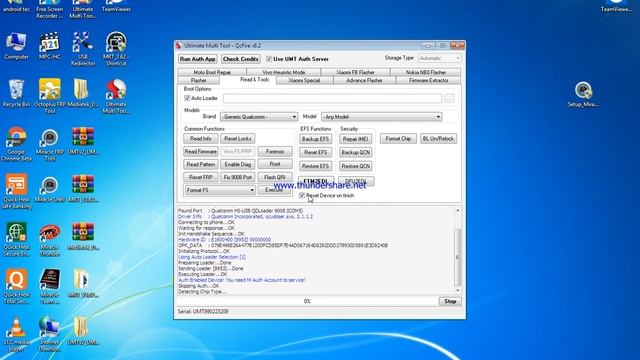
Task: Click the loader browse (...) button
Action: [449, 98]
